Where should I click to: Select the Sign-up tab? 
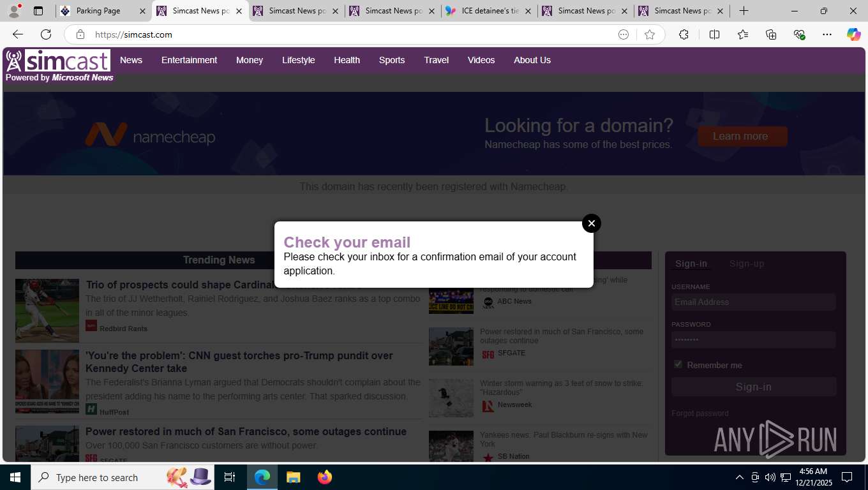[x=747, y=264]
